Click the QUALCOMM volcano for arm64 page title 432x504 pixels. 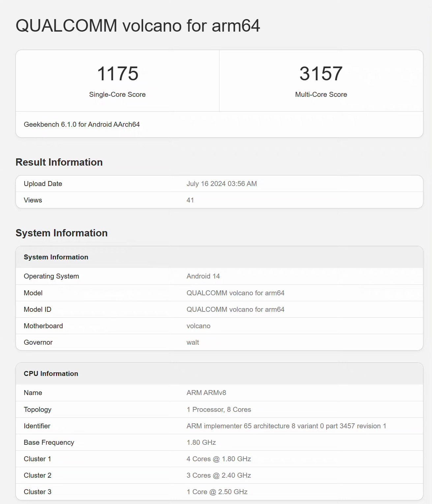click(138, 26)
